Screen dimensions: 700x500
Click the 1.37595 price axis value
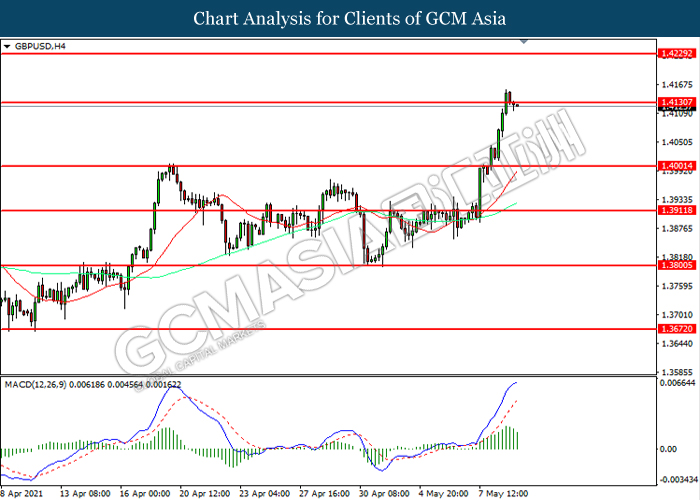tap(677, 286)
